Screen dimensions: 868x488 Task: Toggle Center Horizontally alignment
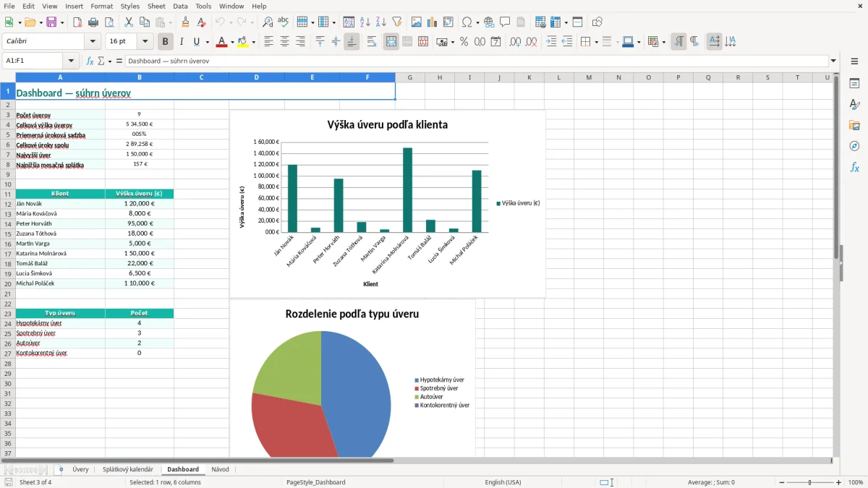pyautogui.click(x=284, y=42)
